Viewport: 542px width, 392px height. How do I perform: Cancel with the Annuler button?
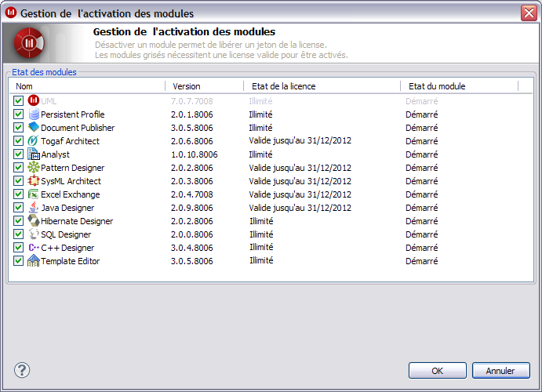(x=500, y=371)
